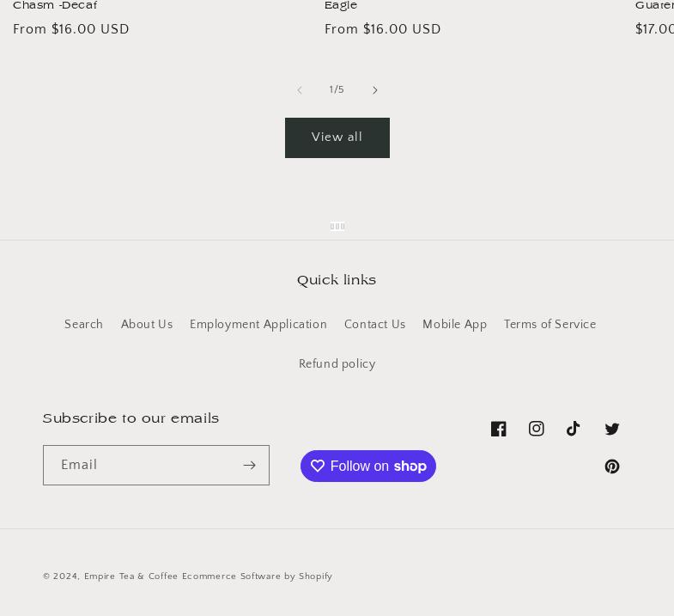Click Follow on Shop button

368,466
